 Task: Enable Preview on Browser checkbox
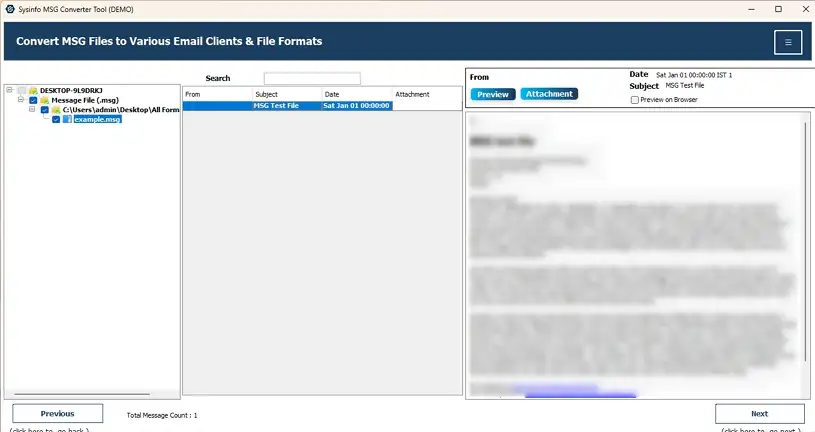635,100
